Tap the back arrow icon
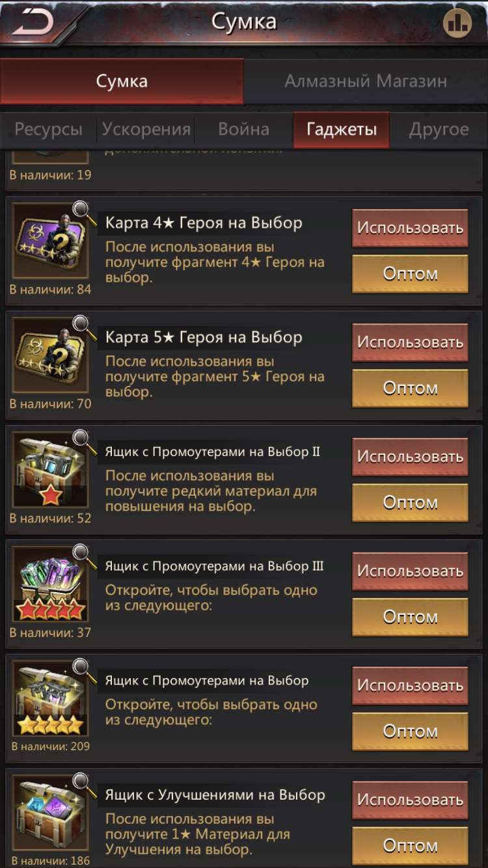This screenshot has width=488, height=868. click(33, 23)
